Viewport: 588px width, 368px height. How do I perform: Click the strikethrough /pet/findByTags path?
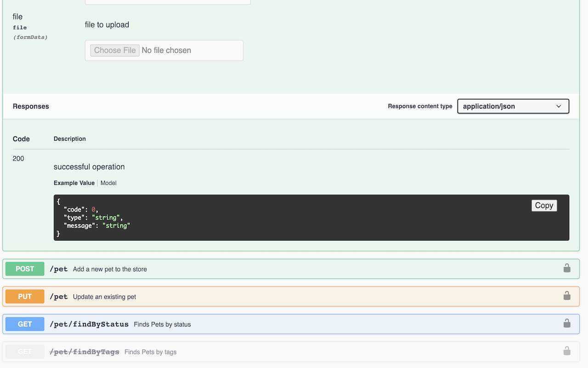[85, 352]
